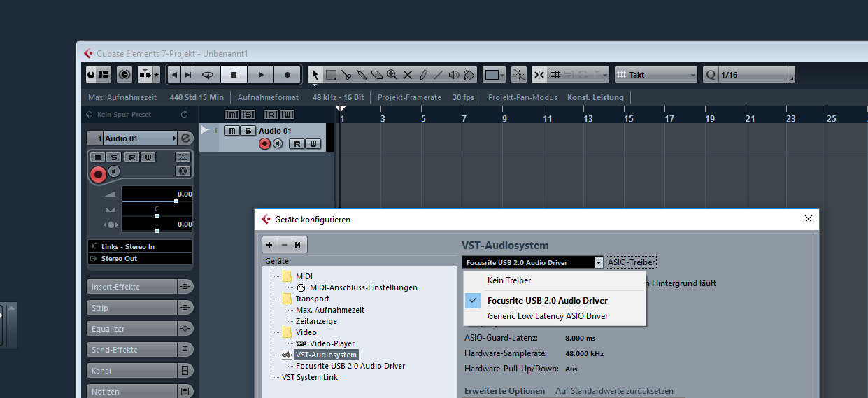
Task: Click the Go to previous marker button
Action: point(173,74)
